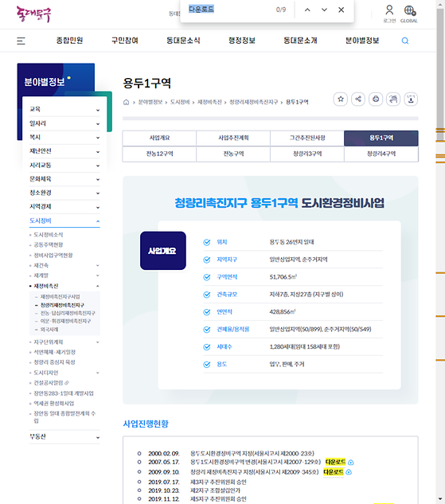Open the 구민참여 top menu

click(125, 41)
